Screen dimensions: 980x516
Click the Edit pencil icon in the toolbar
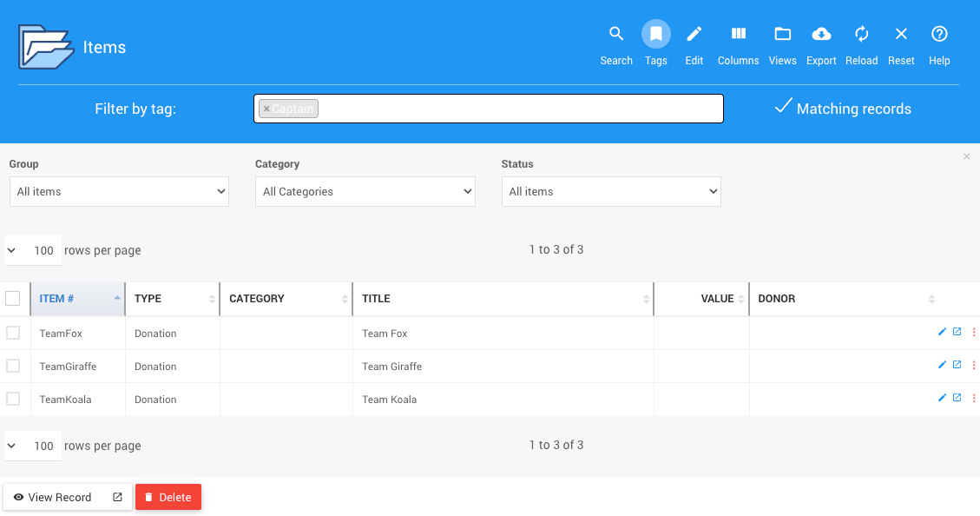[694, 35]
